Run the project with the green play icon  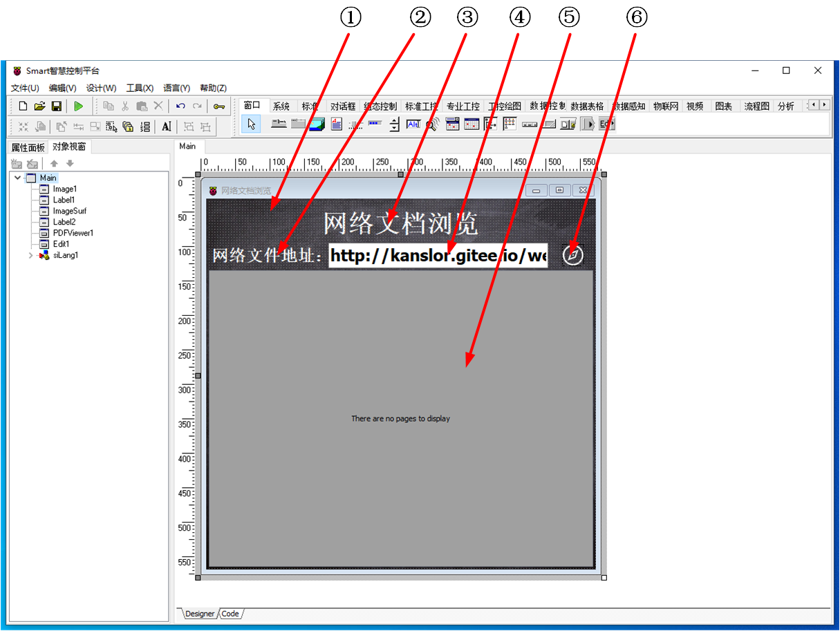[x=79, y=106]
